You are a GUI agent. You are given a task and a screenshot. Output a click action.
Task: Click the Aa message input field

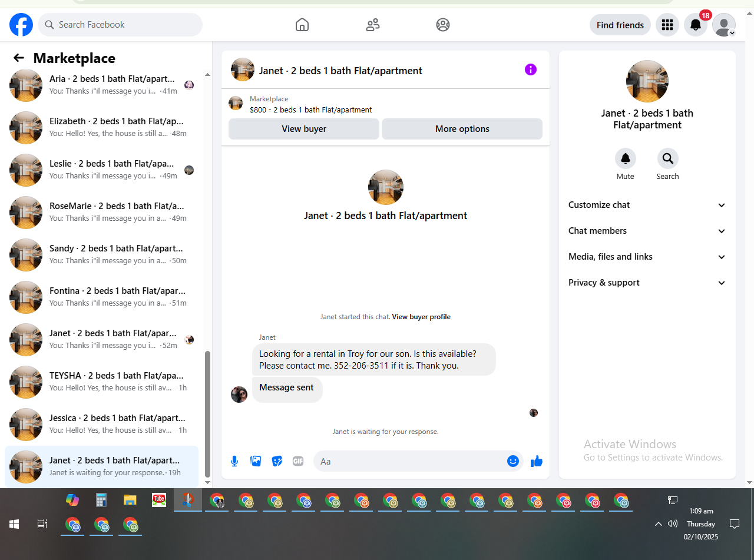point(411,461)
